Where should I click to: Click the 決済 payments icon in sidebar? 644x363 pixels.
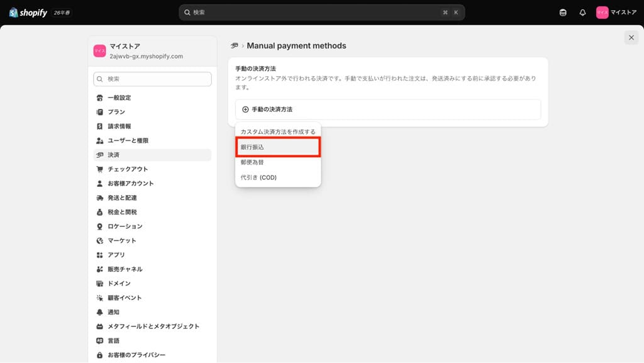tap(99, 155)
